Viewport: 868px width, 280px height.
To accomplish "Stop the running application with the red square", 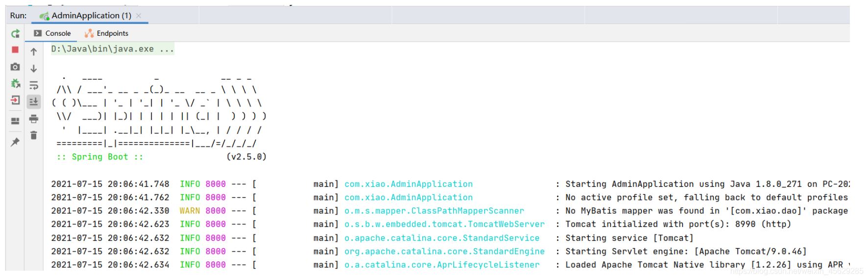I will [x=15, y=50].
